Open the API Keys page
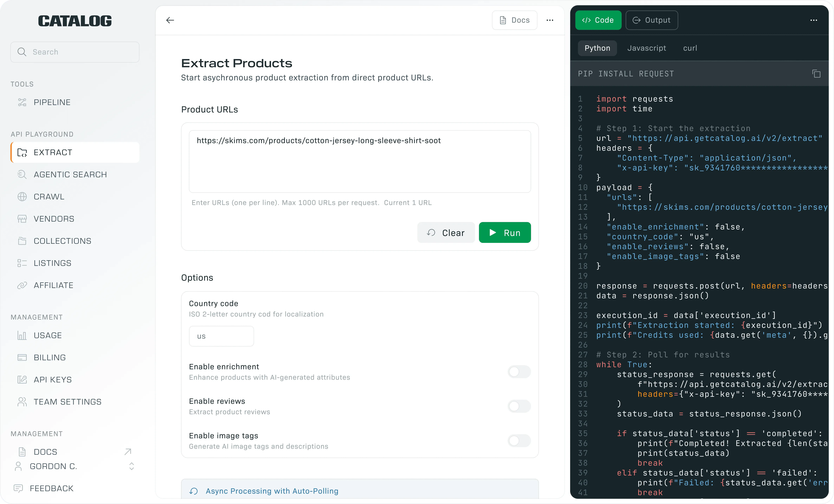Image resolution: width=834 pixels, height=504 pixels. [x=52, y=380]
